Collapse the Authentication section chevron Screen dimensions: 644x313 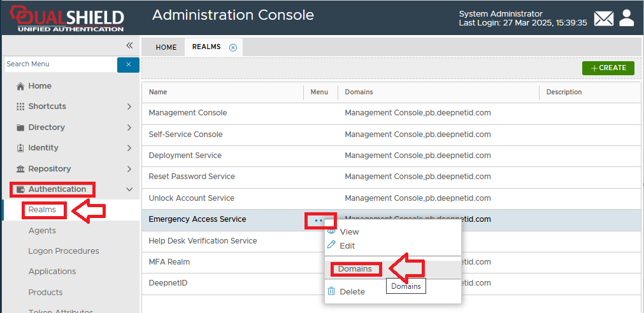(129, 189)
